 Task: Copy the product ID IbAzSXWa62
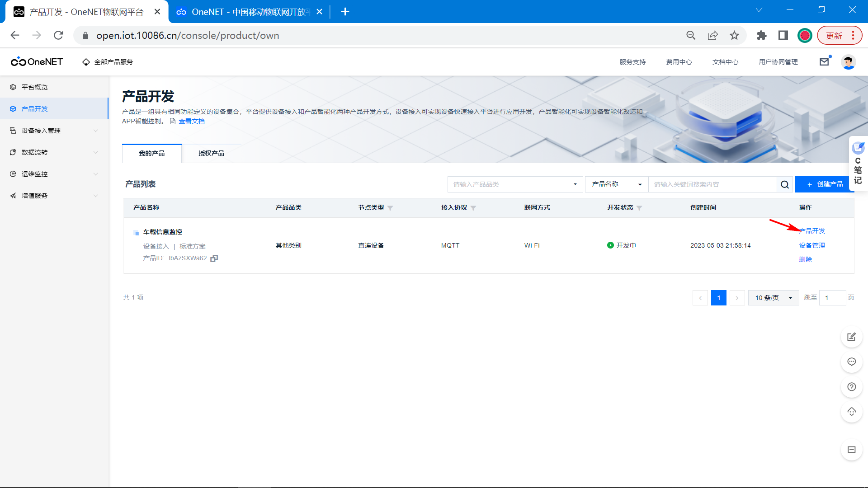[x=214, y=258]
